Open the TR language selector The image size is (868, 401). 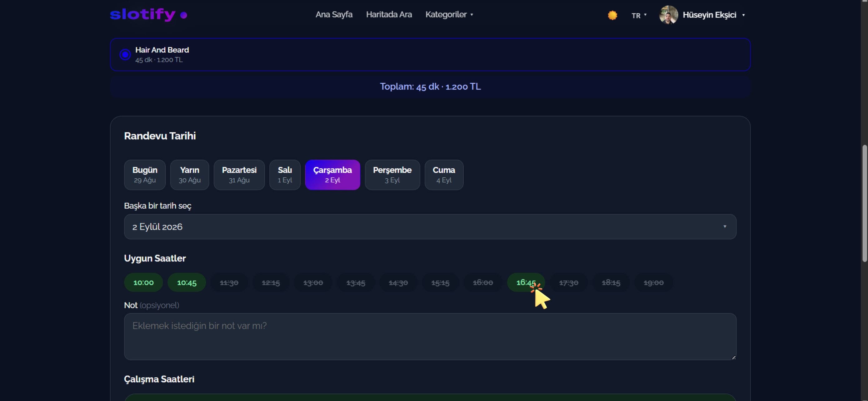click(x=639, y=15)
